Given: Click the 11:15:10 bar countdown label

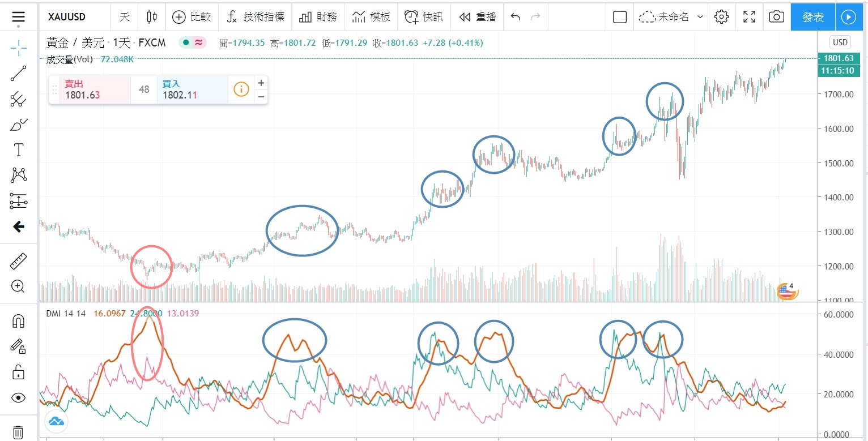Looking at the screenshot, I should (x=839, y=71).
